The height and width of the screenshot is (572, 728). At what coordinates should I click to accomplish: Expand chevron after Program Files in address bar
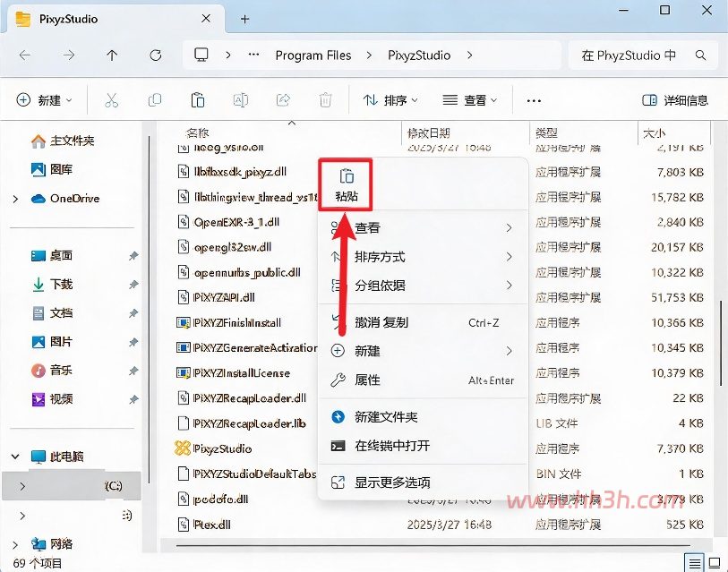pos(369,55)
